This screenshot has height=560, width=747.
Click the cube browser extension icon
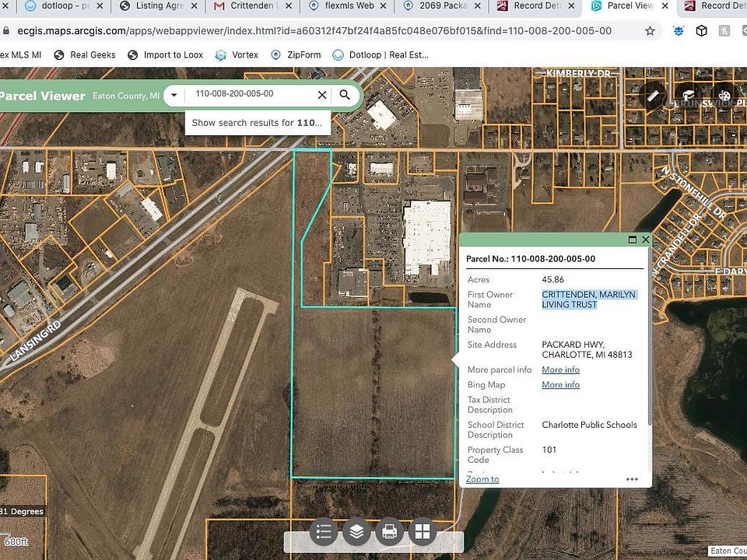point(701,31)
